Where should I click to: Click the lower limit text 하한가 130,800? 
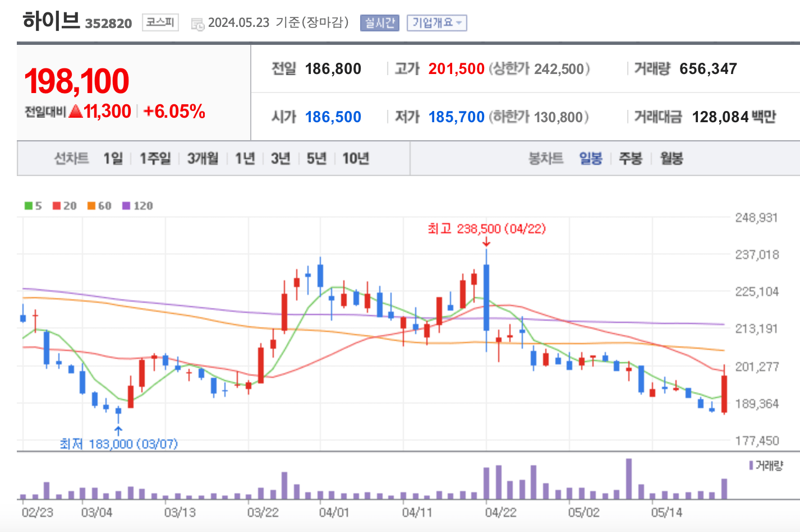coord(539,117)
